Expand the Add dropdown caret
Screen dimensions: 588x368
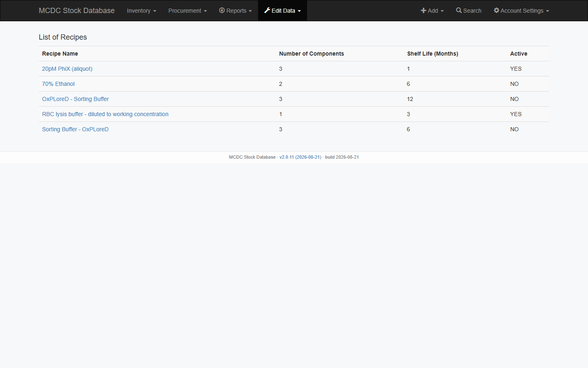pyautogui.click(x=442, y=11)
